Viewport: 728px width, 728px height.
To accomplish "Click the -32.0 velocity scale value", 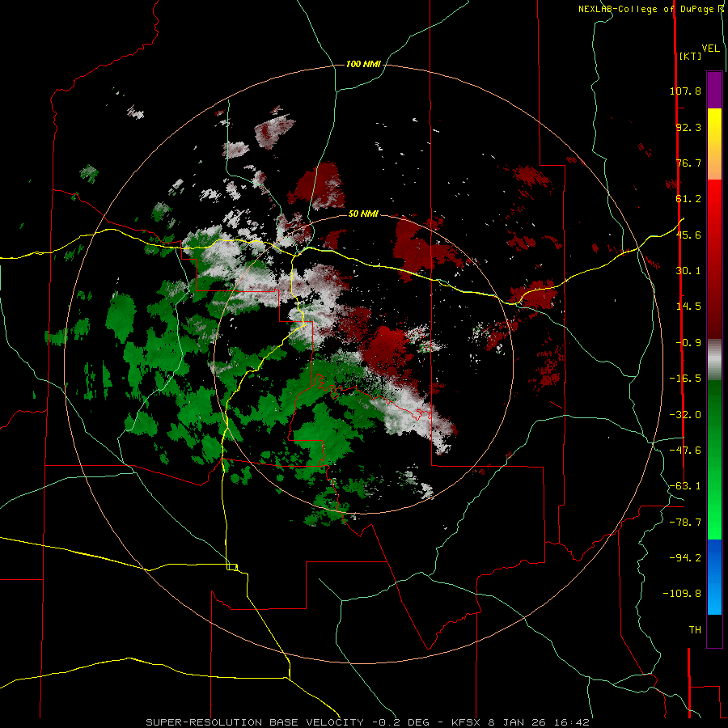I will 685,415.
